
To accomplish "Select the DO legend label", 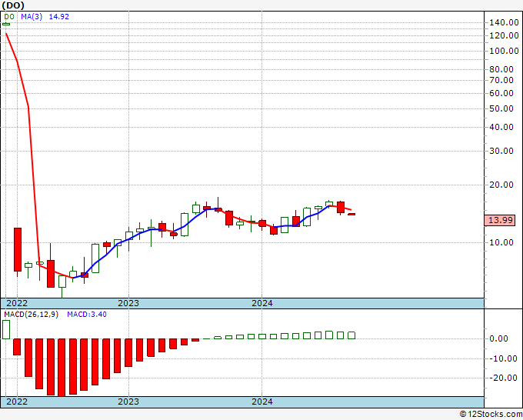I will click(x=9, y=17).
